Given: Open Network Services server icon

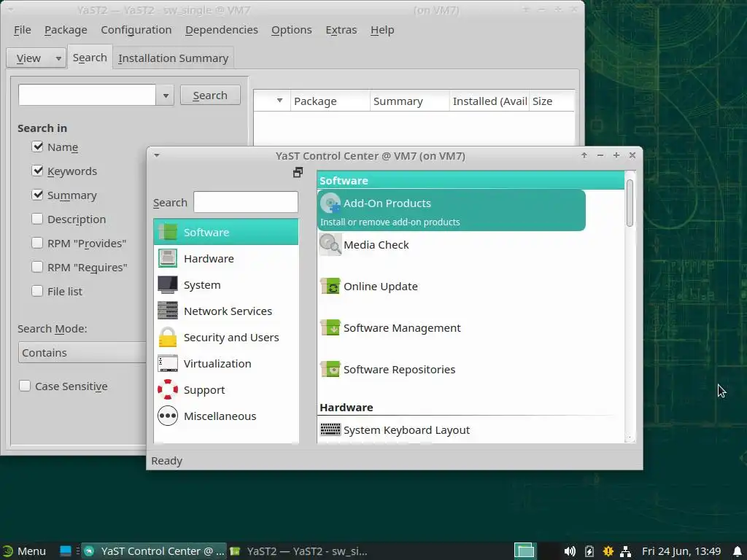Looking at the screenshot, I should 168,311.
